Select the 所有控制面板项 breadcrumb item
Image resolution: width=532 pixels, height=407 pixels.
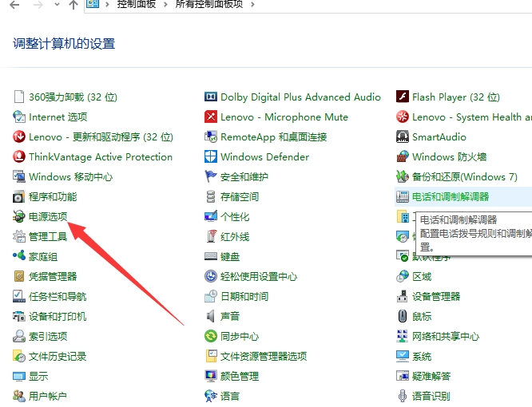click(209, 4)
